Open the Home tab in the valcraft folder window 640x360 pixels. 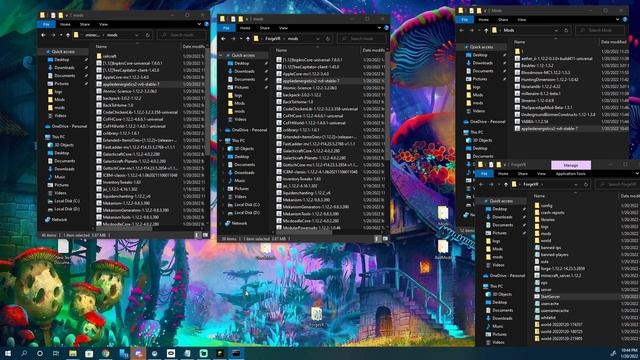tap(65, 24)
